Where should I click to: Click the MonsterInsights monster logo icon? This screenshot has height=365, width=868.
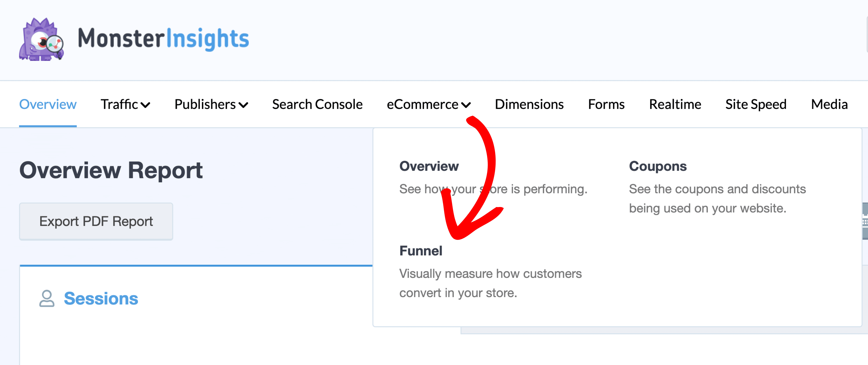click(41, 39)
